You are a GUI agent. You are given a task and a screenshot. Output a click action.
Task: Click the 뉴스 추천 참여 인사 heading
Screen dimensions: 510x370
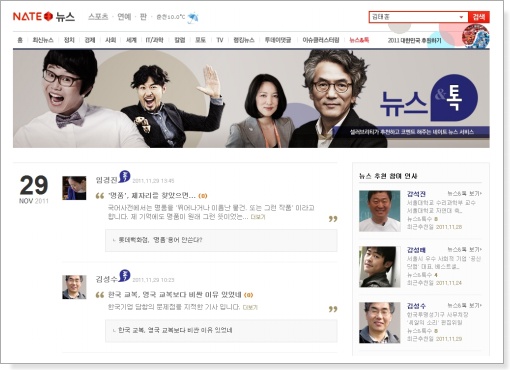coord(388,176)
